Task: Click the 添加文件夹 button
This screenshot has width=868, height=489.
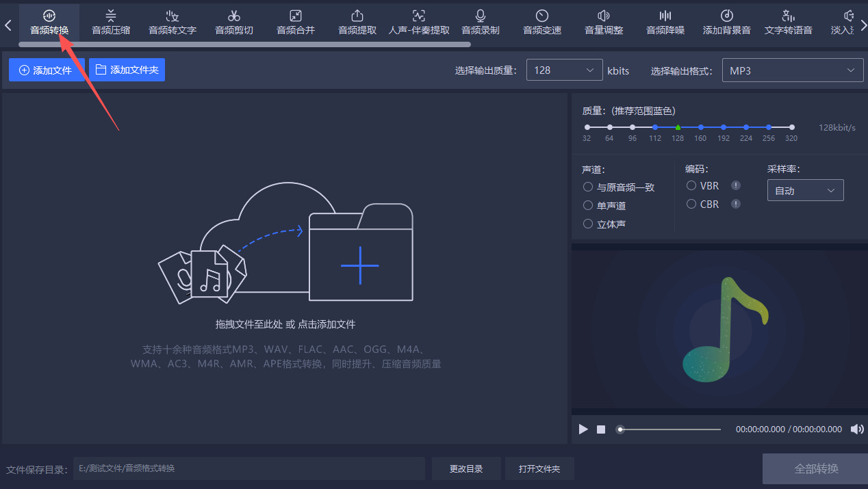Action: pyautogui.click(x=127, y=70)
